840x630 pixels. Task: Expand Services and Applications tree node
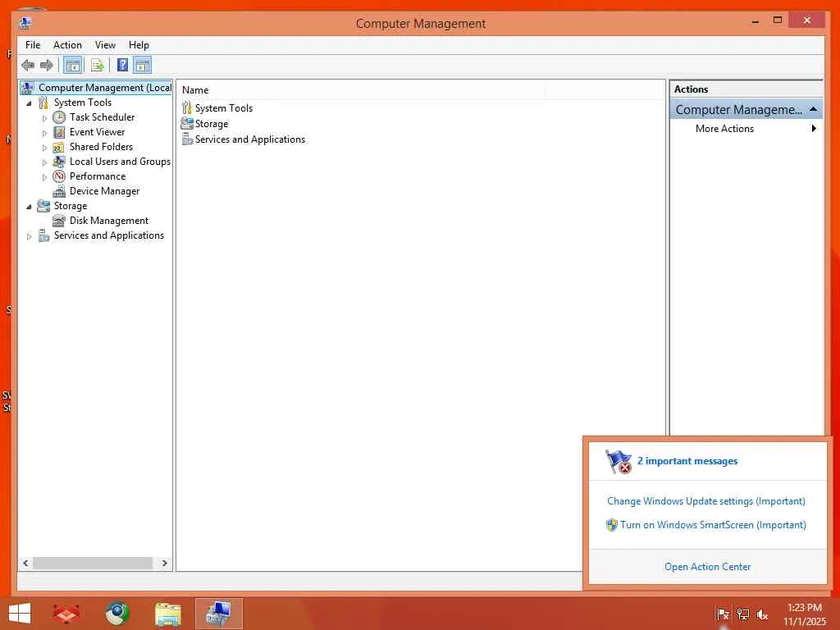pyautogui.click(x=29, y=236)
